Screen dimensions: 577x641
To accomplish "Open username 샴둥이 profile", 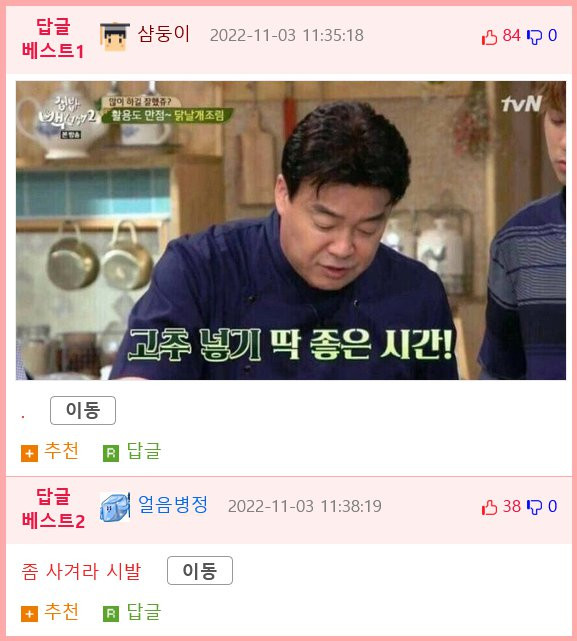I will coord(164,34).
